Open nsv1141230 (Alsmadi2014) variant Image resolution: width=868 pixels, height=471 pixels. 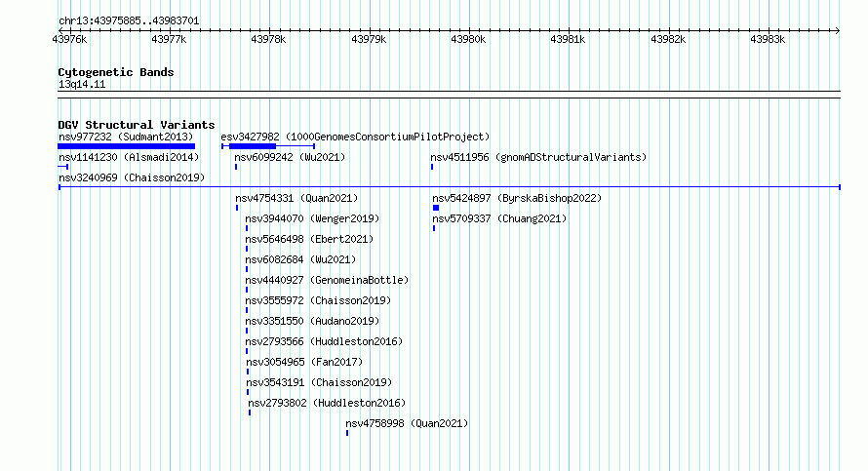pos(129,157)
